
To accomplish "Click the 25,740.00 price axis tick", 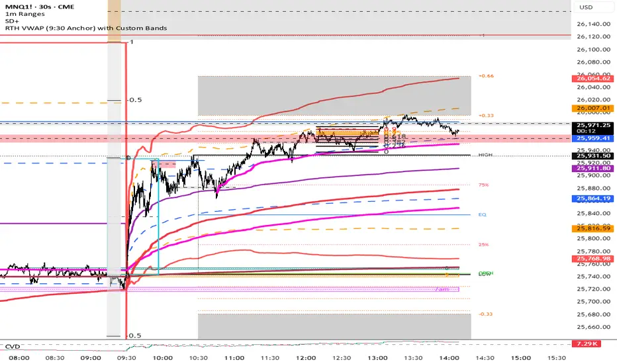I will coord(593,277).
